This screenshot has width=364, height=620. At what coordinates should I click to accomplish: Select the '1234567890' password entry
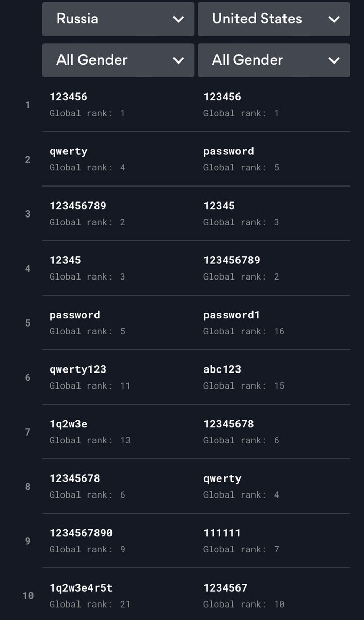click(81, 533)
